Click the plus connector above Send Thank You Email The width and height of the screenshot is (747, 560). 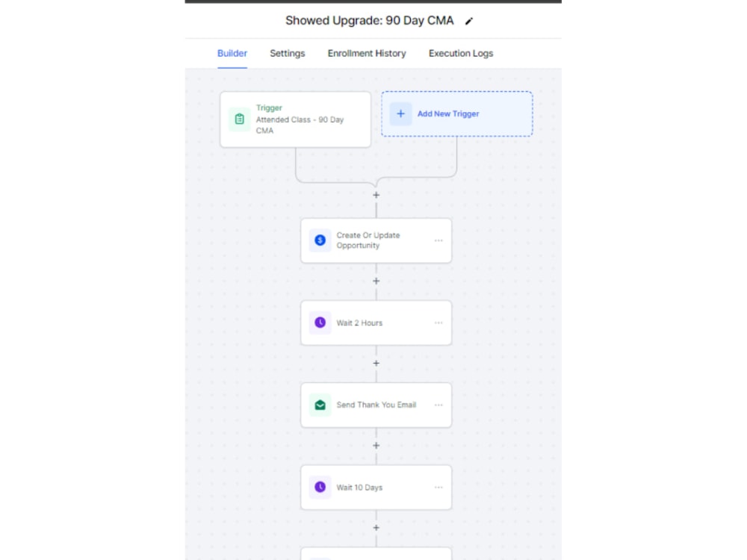[x=376, y=363]
